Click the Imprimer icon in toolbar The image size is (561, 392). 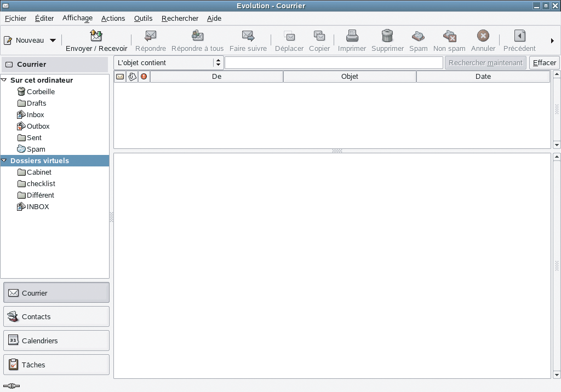click(x=352, y=37)
